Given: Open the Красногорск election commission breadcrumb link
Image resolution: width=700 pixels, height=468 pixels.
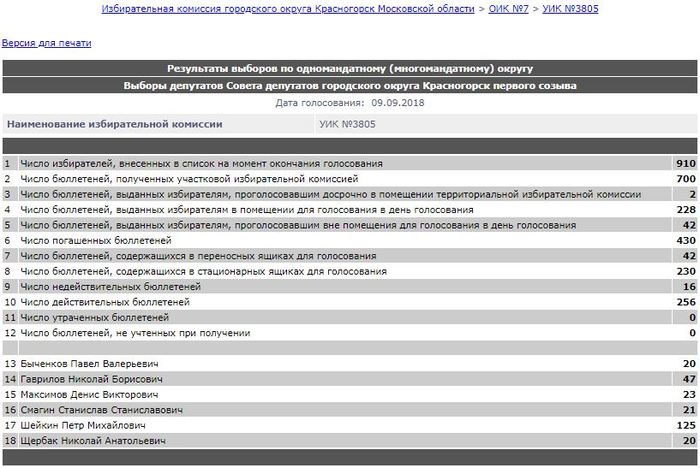Looking at the screenshot, I should pos(287,9).
